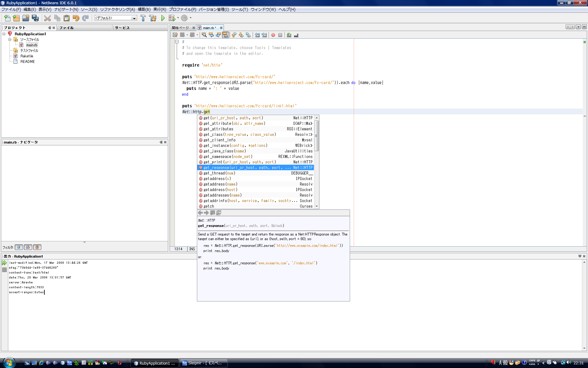588x368 pixels.
Task: Click Find Next Occurrence icon
Action: [218, 35]
